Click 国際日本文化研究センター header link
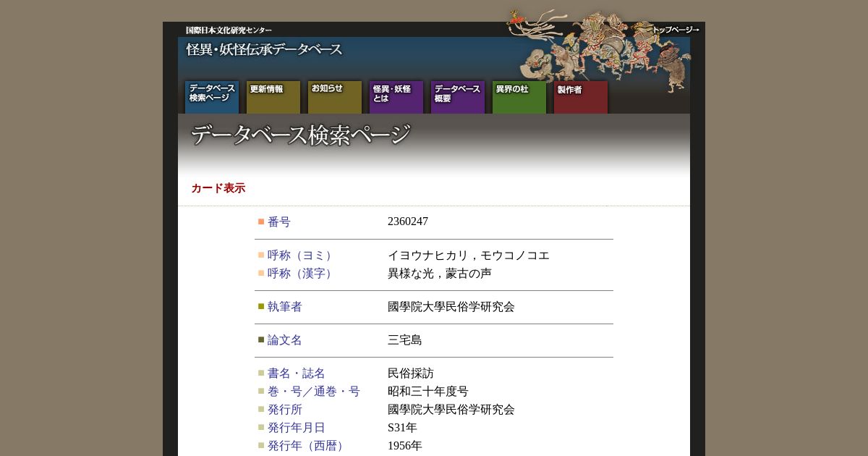 (x=229, y=30)
